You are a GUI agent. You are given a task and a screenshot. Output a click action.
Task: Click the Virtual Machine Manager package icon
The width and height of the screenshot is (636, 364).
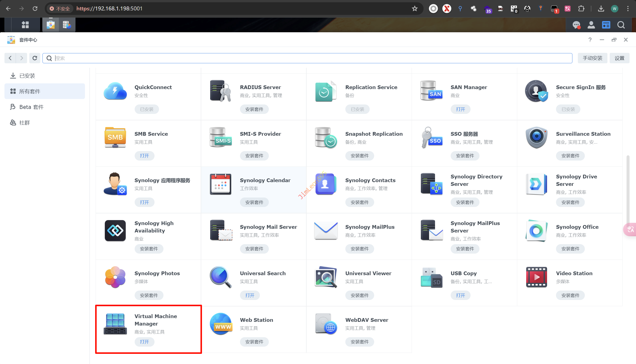[115, 324]
